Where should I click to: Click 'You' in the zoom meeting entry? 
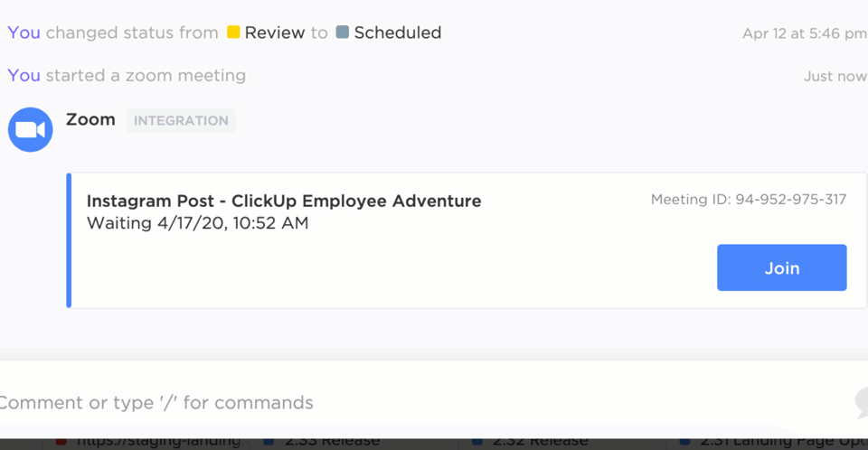[24, 75]
